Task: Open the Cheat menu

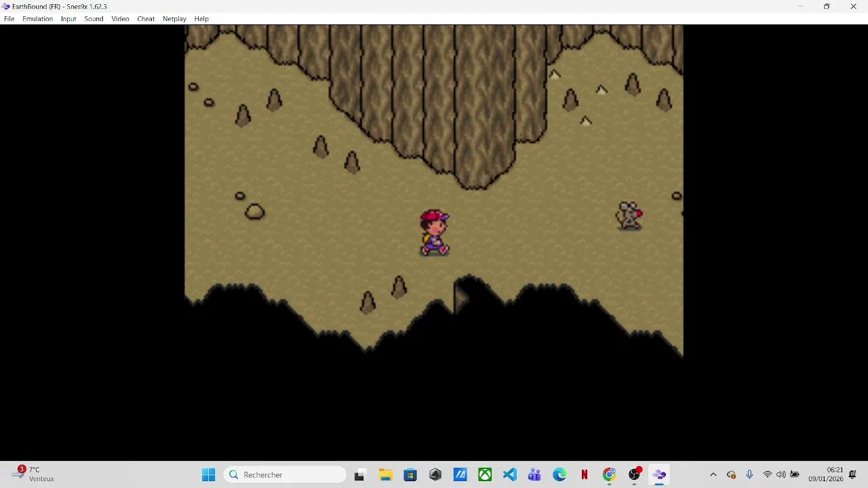Action: [x=146, y=19]
